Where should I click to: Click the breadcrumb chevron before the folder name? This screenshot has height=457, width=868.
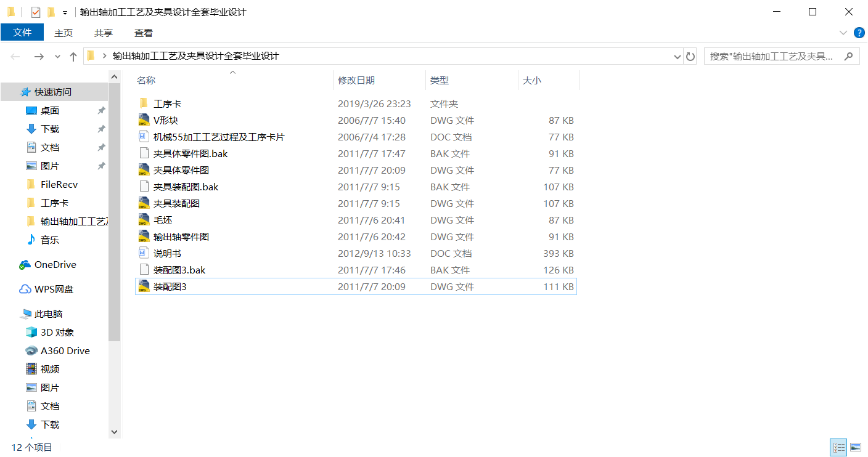pyautogui.click(x=105, y=56)
